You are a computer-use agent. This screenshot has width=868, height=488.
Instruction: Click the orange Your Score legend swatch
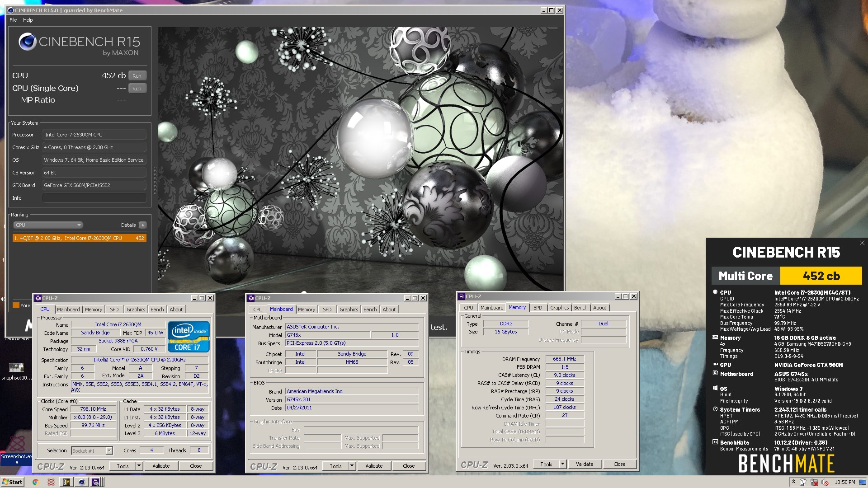click(16, 305)
